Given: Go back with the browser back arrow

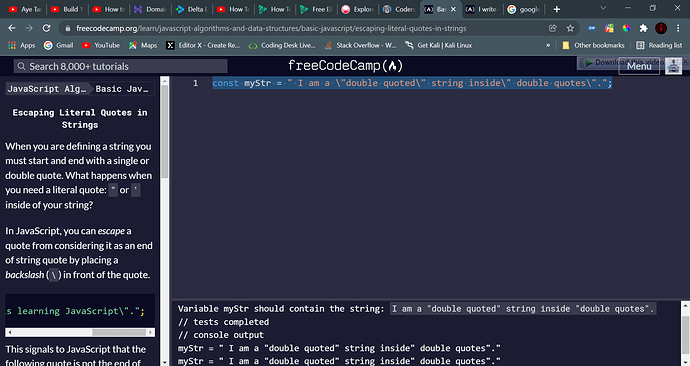Looking at the screenshot, I should (x=12, y=28).
